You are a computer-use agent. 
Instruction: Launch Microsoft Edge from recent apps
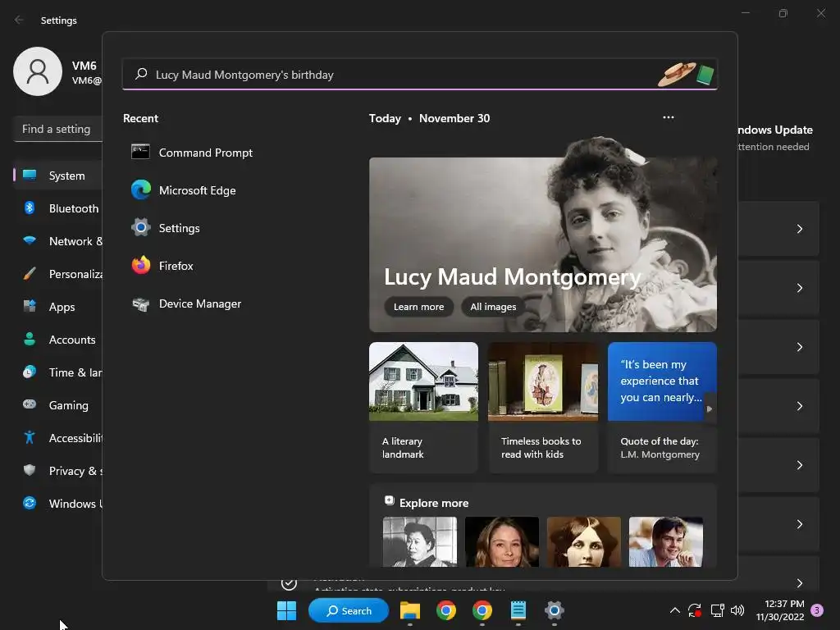click(184, 190)
